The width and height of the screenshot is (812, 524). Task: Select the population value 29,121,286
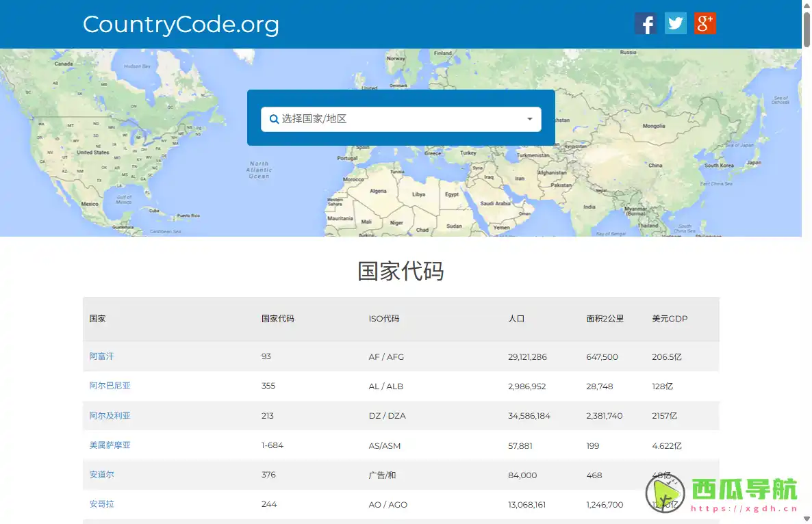527,357
